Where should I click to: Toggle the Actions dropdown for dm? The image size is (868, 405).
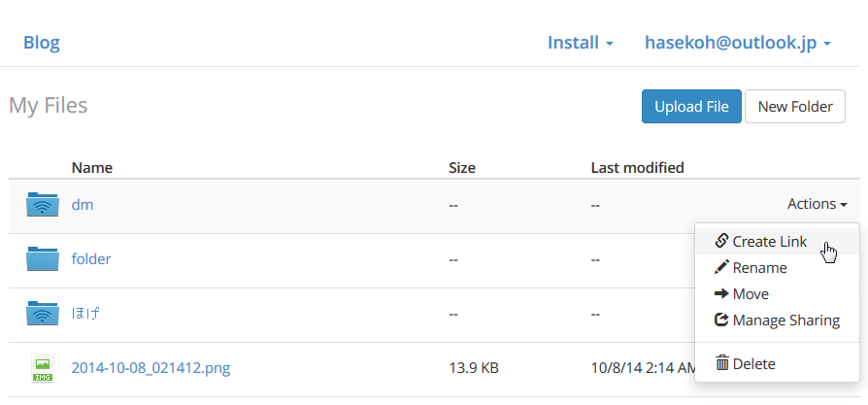(818, 204)
